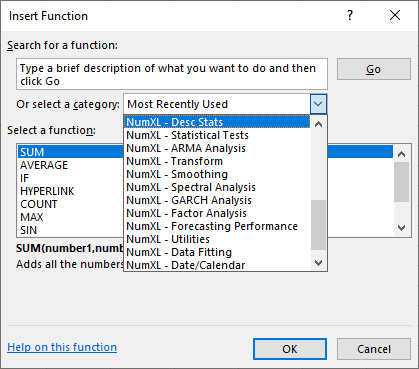Click category list scroll down arrow
Image resolution: width=419 pixels, height=369 pixels.
click(318, 263)
